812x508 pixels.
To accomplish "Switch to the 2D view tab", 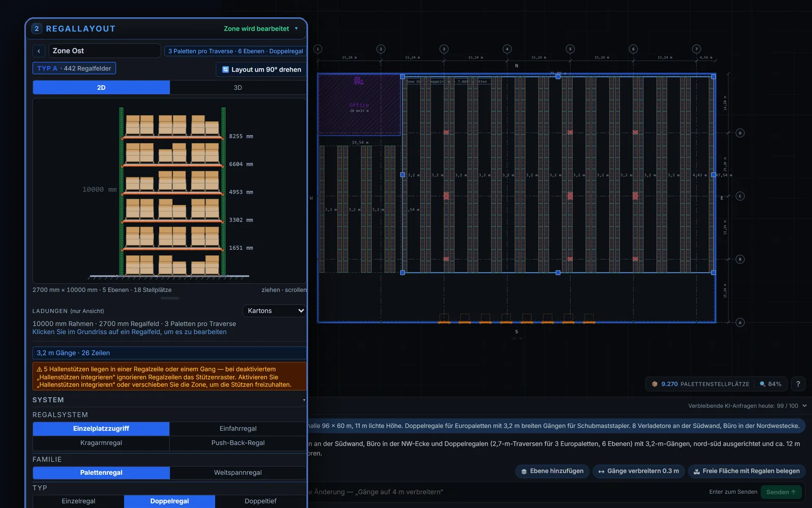I will tap(101, 88).
